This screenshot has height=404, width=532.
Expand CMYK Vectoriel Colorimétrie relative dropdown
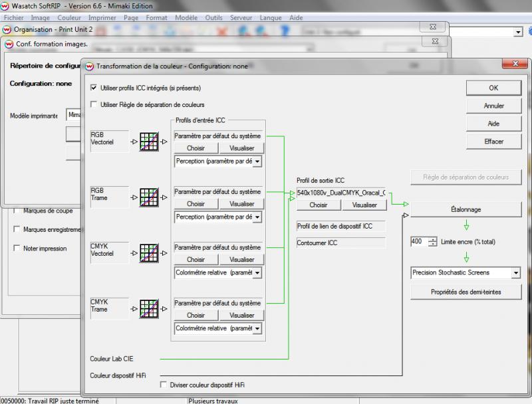(257, 273)
